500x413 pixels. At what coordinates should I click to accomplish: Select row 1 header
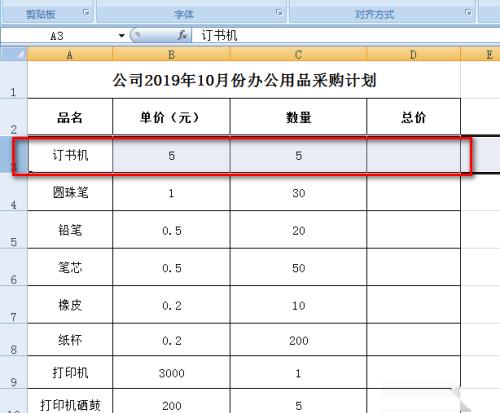pyautogui.click(x=13, y=80)
